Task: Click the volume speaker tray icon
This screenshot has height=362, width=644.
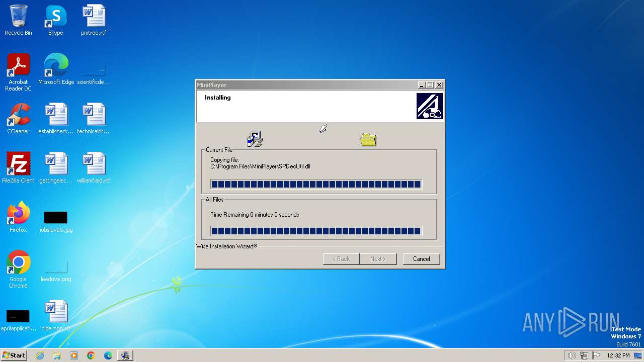Action: click(x=572, y=355)
